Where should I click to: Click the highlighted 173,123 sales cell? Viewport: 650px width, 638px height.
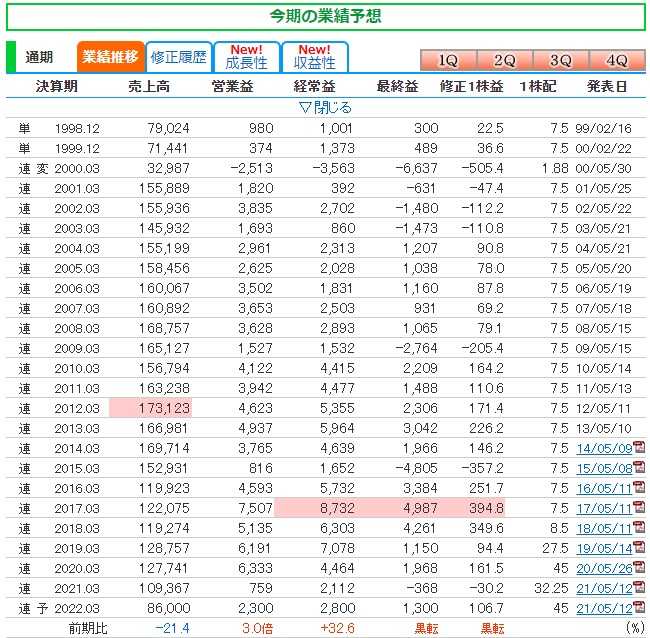coord(149,407)
